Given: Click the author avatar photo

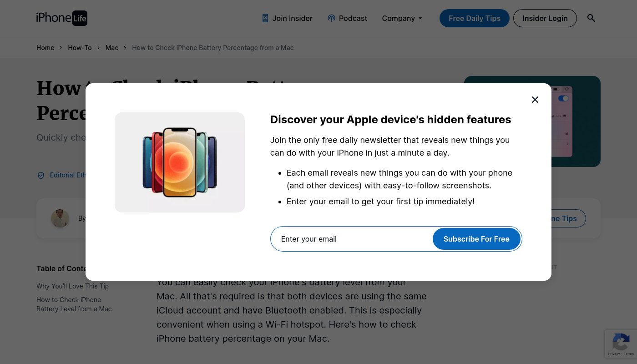Looking at the screenshot, I should (60, 218).
